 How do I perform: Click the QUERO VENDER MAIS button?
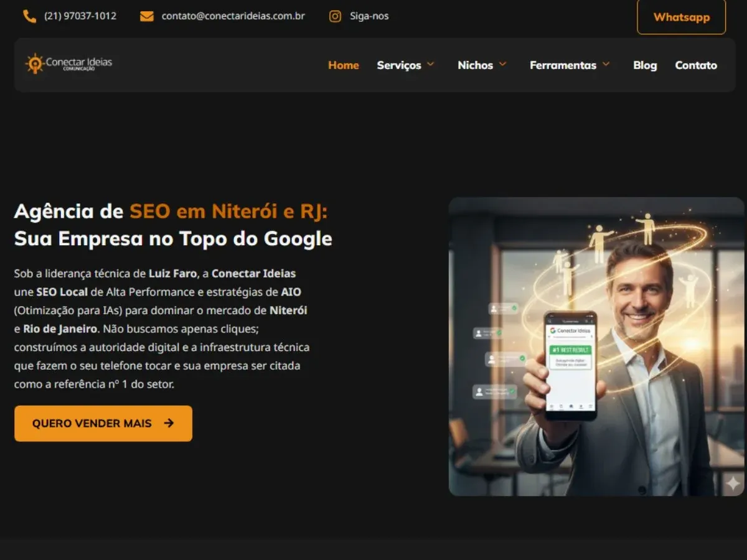click(x=103, y=424)
